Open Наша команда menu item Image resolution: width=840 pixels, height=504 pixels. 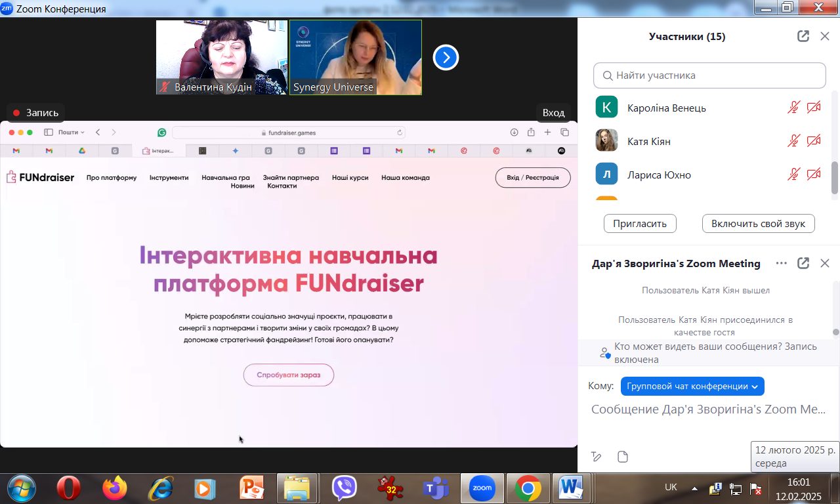click(406, 178)
